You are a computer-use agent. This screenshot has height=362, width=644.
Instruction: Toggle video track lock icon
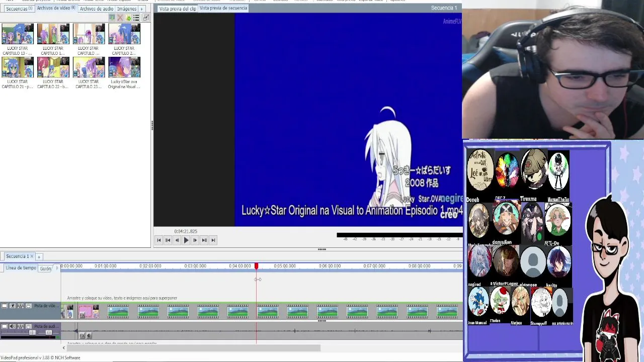pos(29,306)
